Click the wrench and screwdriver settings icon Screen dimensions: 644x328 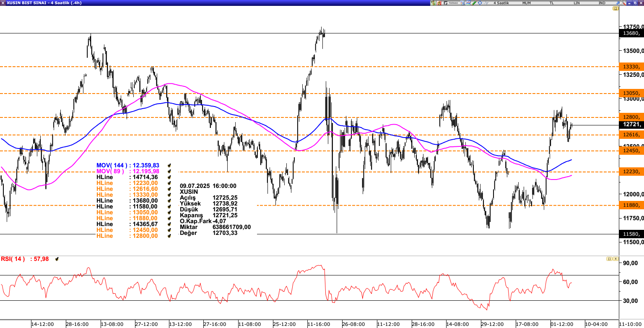(x=623, y=3)
